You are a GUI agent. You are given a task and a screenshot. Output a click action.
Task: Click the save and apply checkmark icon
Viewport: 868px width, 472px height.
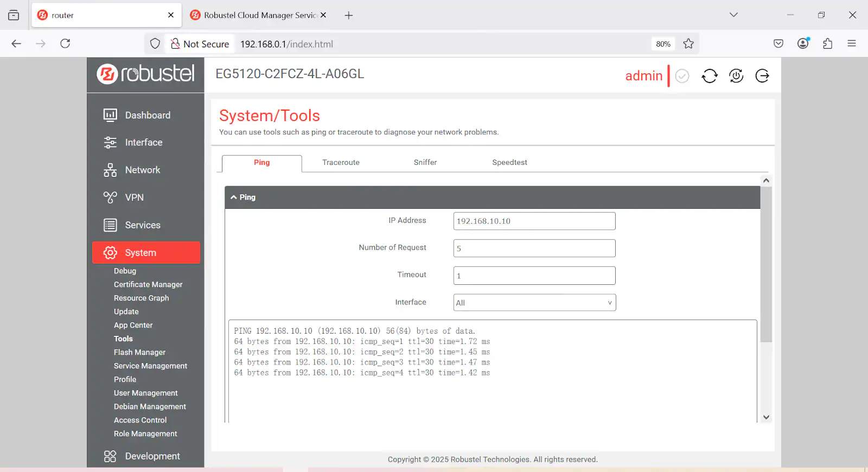click(682, 76)
